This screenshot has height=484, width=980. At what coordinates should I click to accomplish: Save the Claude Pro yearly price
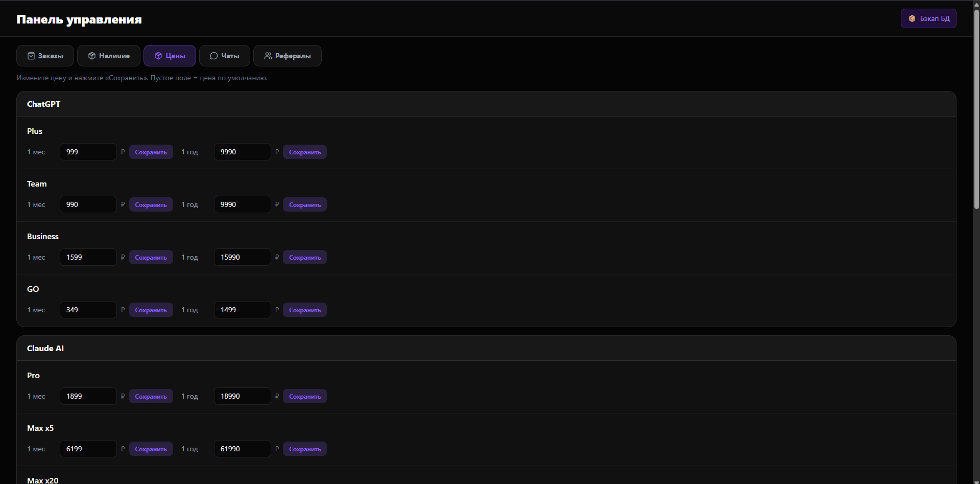click(305, 397)
